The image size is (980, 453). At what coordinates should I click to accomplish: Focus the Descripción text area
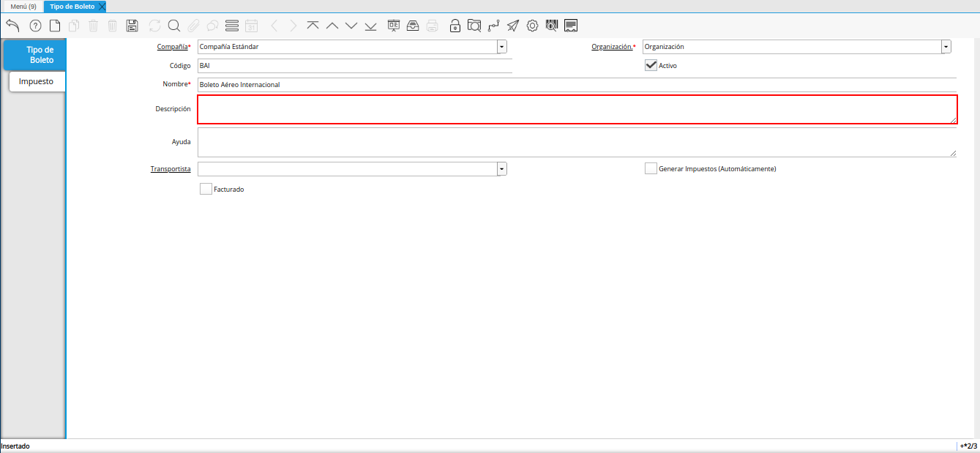(577, 109)
